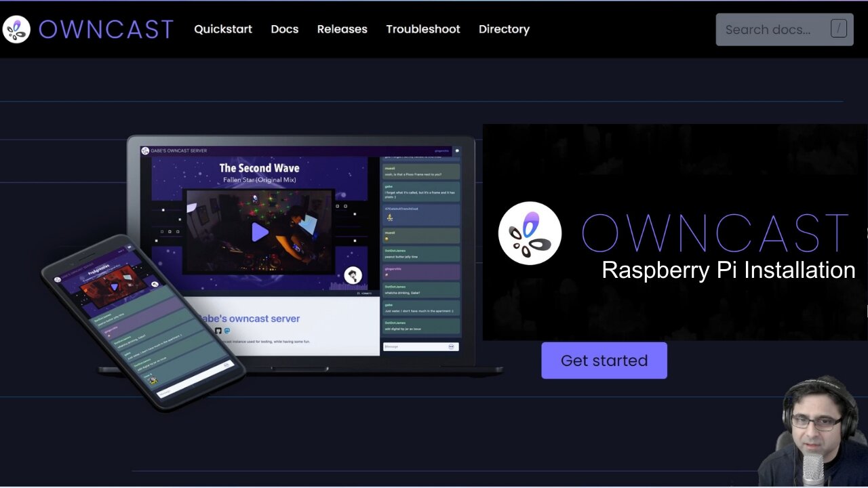
Task: Open the Releases page
Action: [342, 28]
